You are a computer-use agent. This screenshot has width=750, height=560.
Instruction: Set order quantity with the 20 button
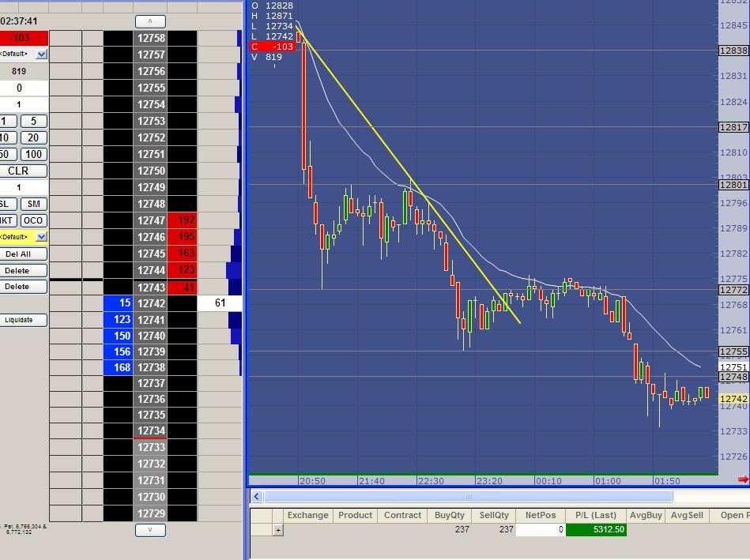point(32,137)
